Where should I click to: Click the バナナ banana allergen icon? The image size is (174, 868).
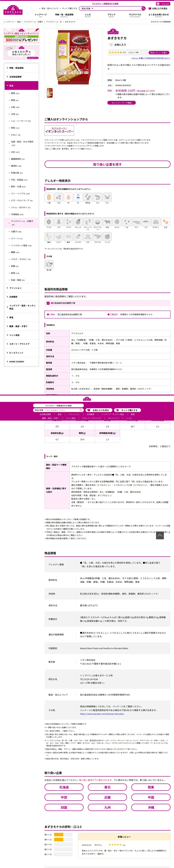(x=58, y=237)
